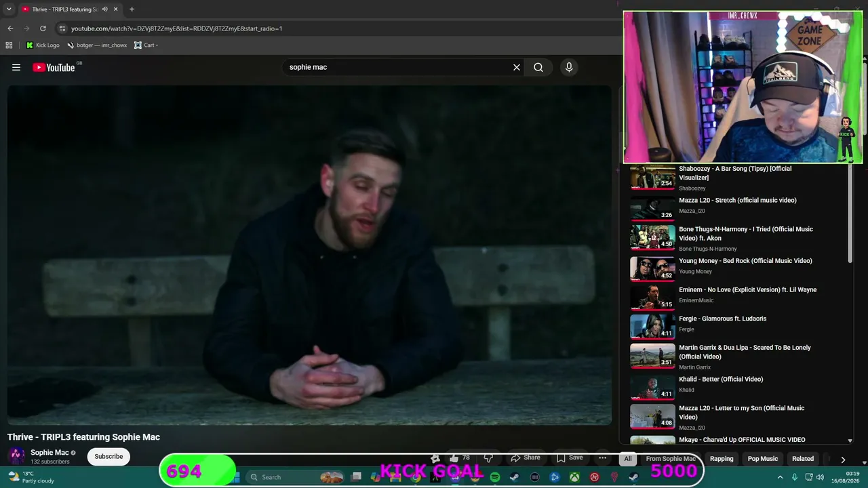The image size is (868, 488).
Task: Open Mazza L20 Letter to my Son thumbnail
Action: point(652,417)
